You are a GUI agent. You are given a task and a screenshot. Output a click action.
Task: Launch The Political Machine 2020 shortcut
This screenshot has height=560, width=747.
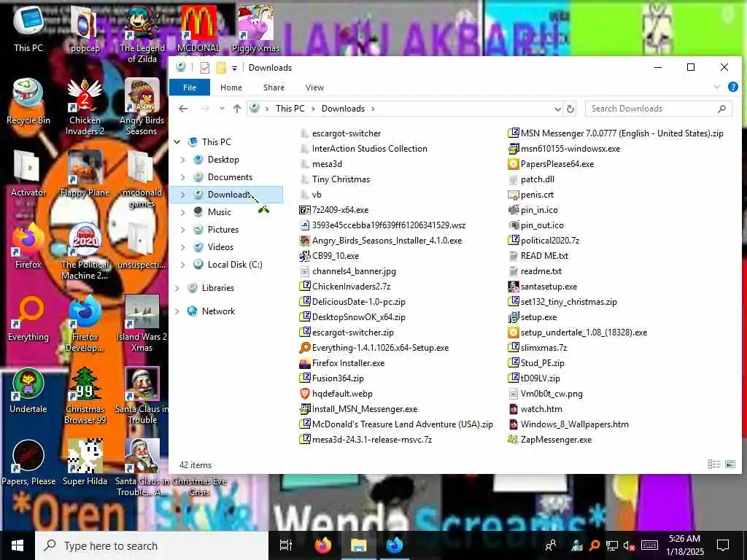point(85,251)
